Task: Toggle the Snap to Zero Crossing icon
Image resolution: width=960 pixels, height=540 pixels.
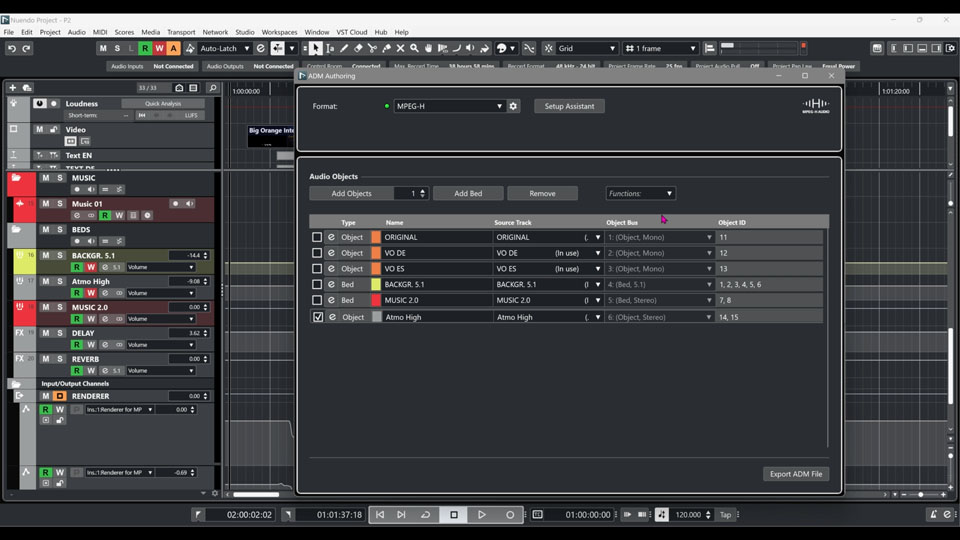Action: point(529,48)
